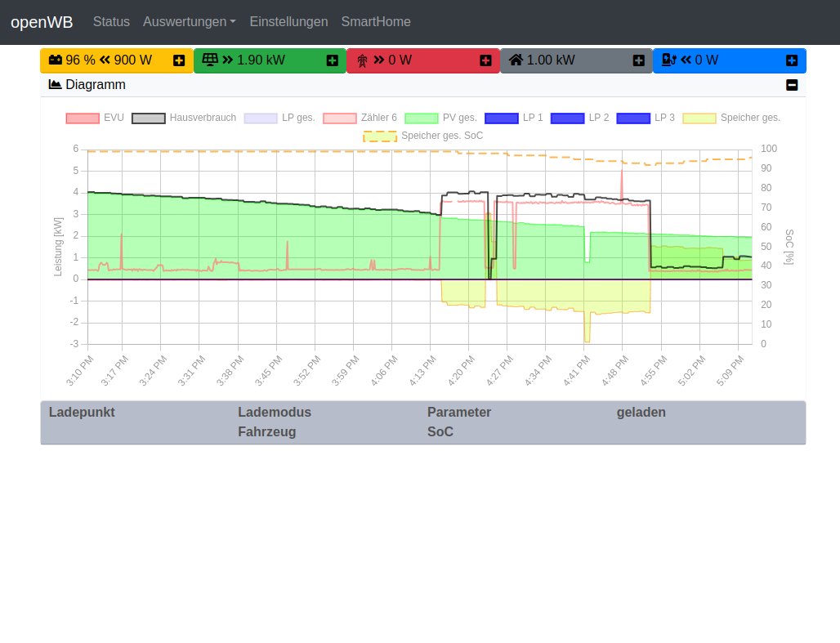Click the openWB brand logo
This screenshot has height=643, width=840.
pyautogui.click(x=42, y=22)
